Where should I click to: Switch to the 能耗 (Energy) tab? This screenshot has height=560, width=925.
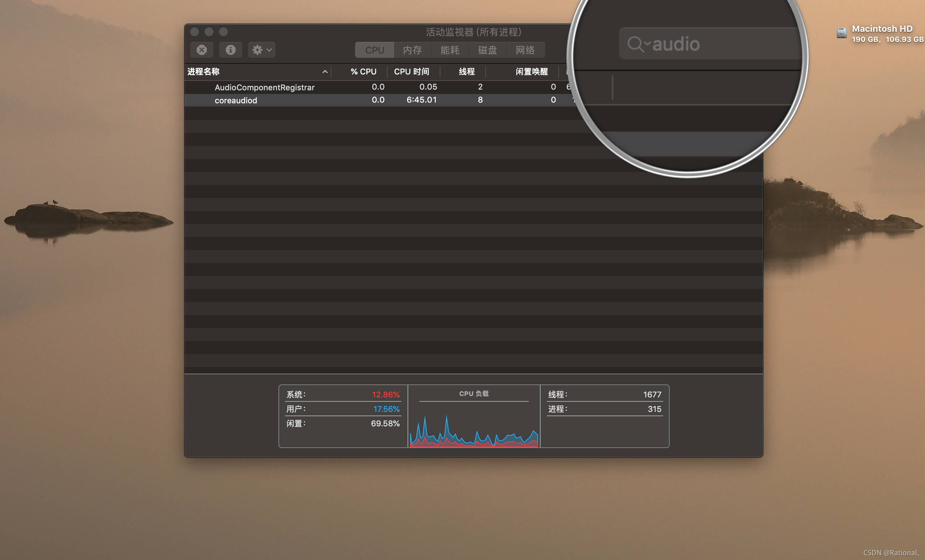[x=450, y=50]
